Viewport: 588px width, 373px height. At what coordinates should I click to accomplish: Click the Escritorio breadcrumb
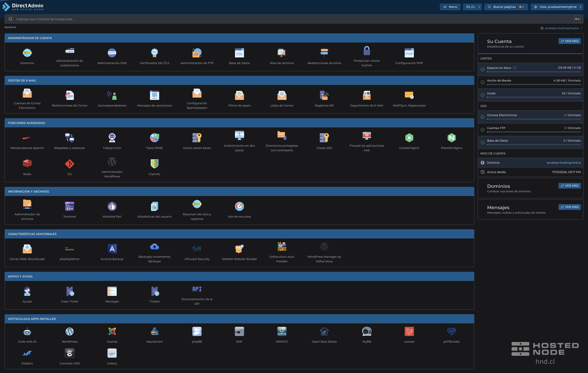pos(10,27)
